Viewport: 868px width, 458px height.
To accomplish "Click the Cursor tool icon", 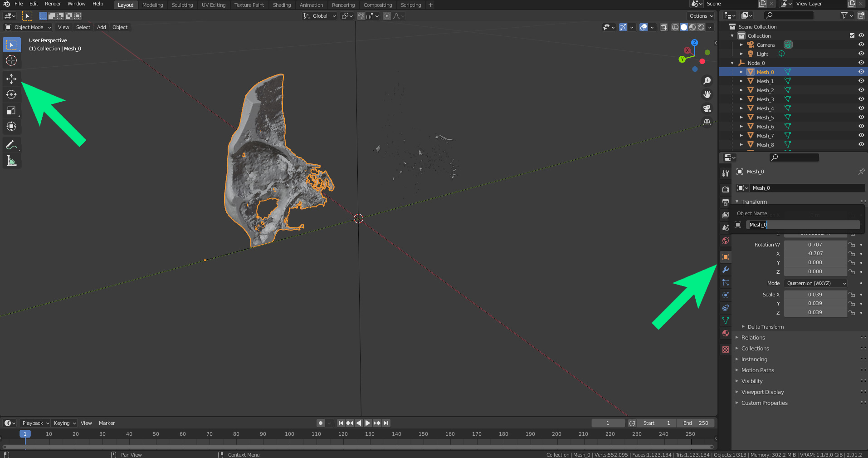I will coord(11,60).
